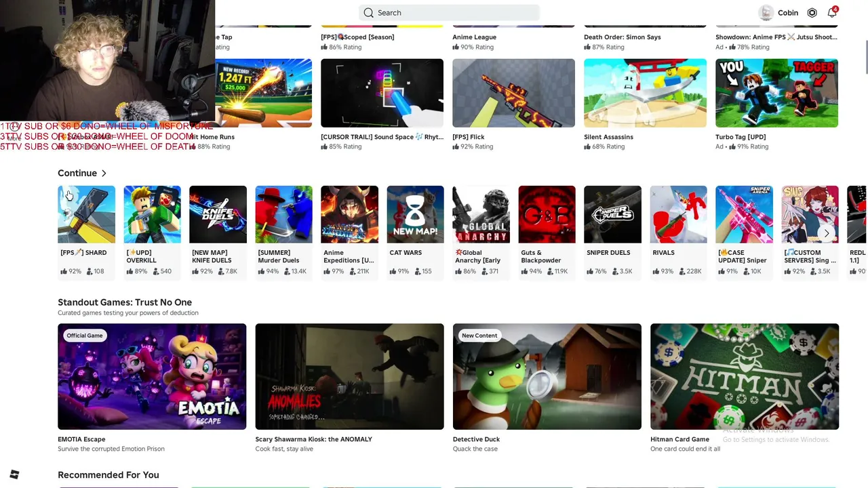Open the Hitman Card Game card
868x488 pixels.
click(745, 377)
